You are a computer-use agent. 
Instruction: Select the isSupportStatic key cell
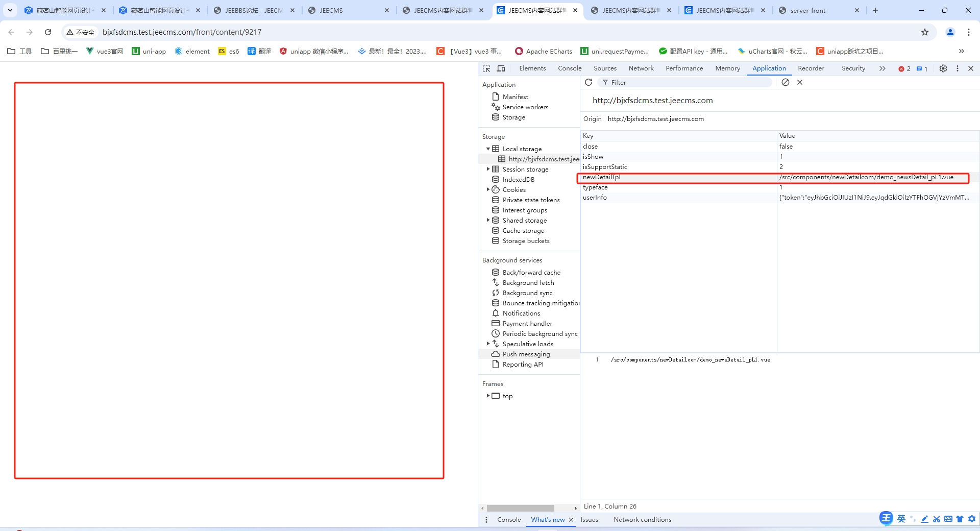click(x=679, y=167)
